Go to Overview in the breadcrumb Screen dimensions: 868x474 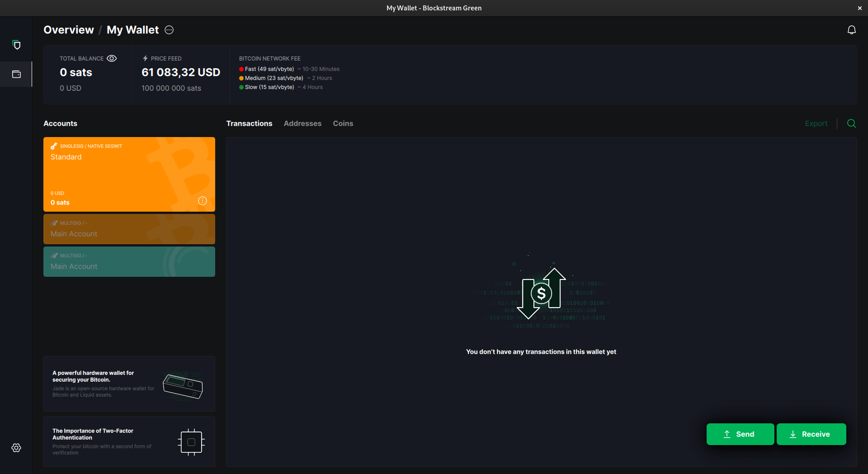[69, 30]
